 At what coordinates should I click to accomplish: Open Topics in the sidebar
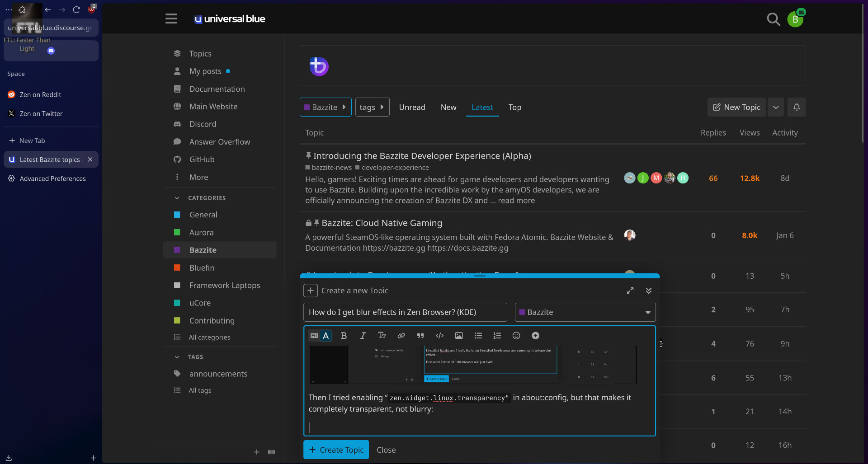pyautogui.click(x=200, y=53)
